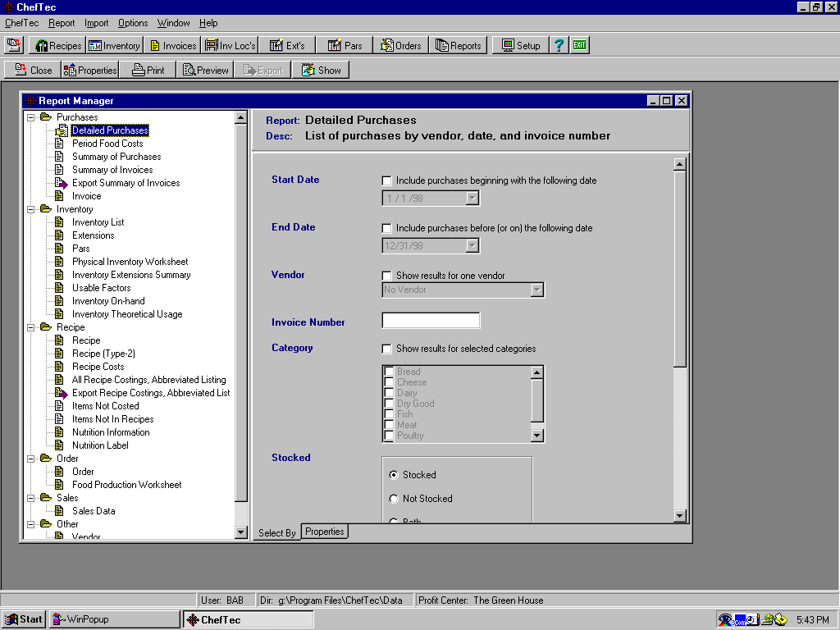
Task: Tick the Dairy category checkbox
Action: [390, 393]
